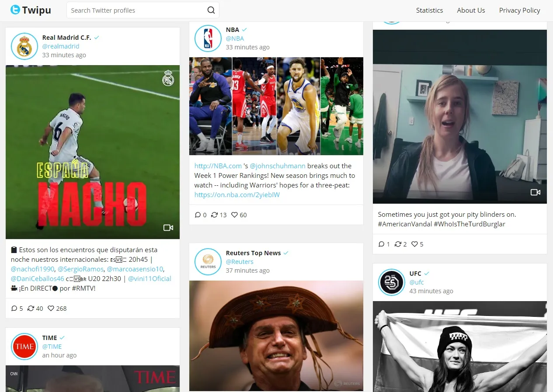Open the NBA profile name
The image size is (553, 392).
click(233, 30)
